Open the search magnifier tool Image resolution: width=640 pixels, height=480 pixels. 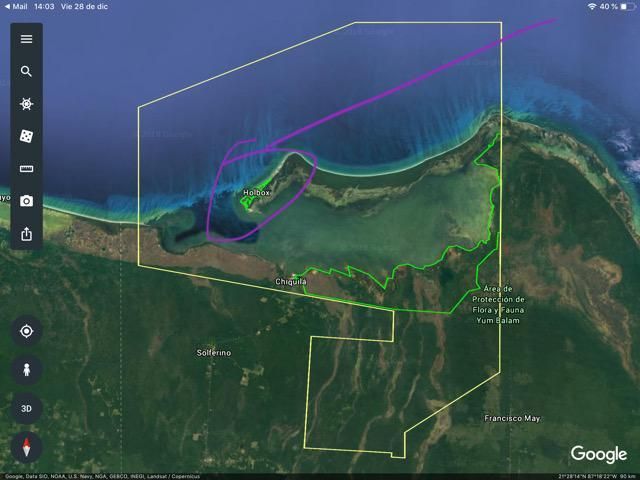pyautogui.click(x=26, y=71)
